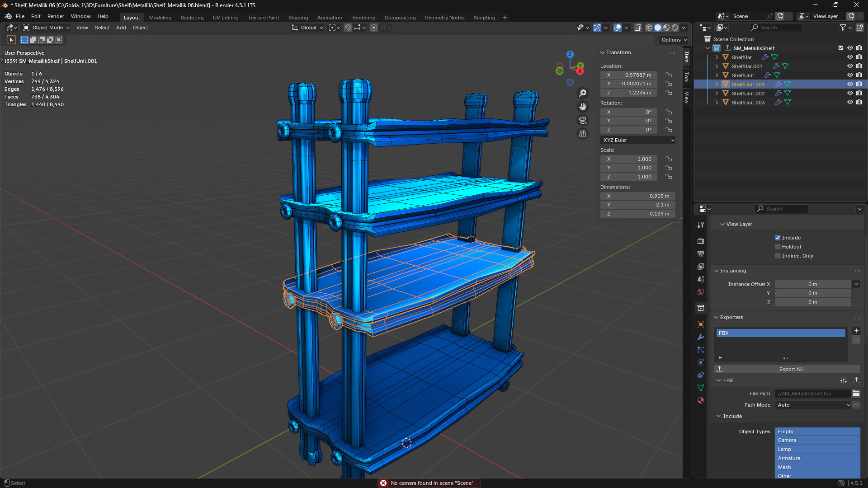
Task: Activate the viewport Zoom magnifier icon
Action: 583,93
